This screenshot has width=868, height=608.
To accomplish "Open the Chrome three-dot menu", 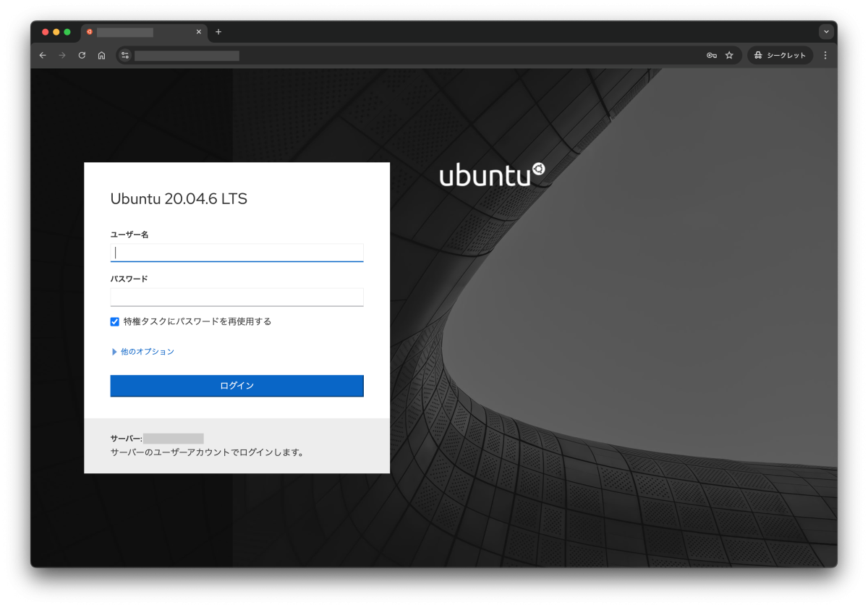I will coord(825,55).
